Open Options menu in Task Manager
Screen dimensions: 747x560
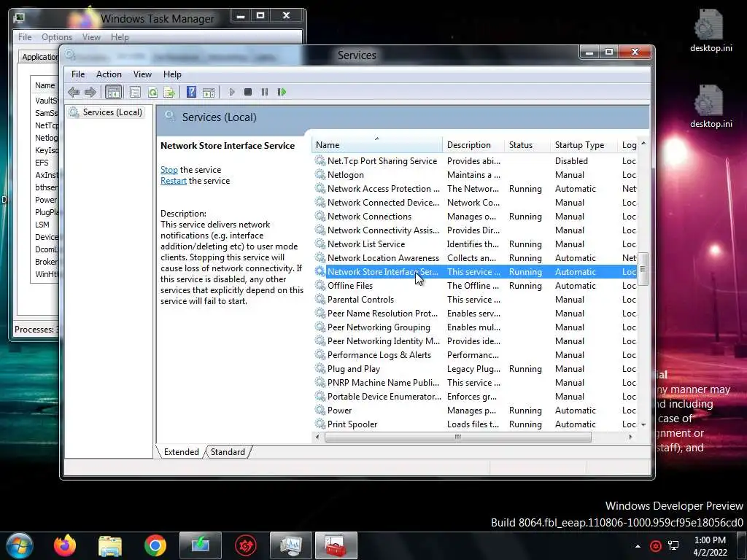tap(57, 37)
